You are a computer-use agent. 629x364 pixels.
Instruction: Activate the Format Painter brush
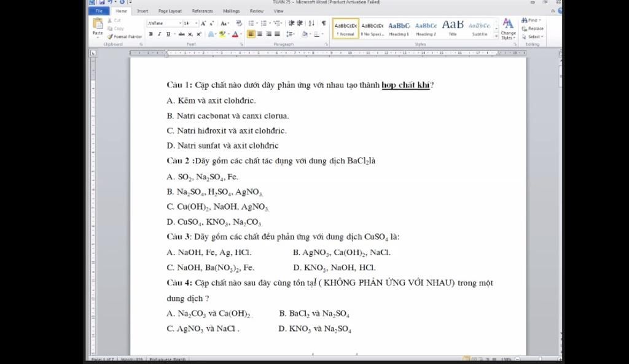tap(124, 36)
